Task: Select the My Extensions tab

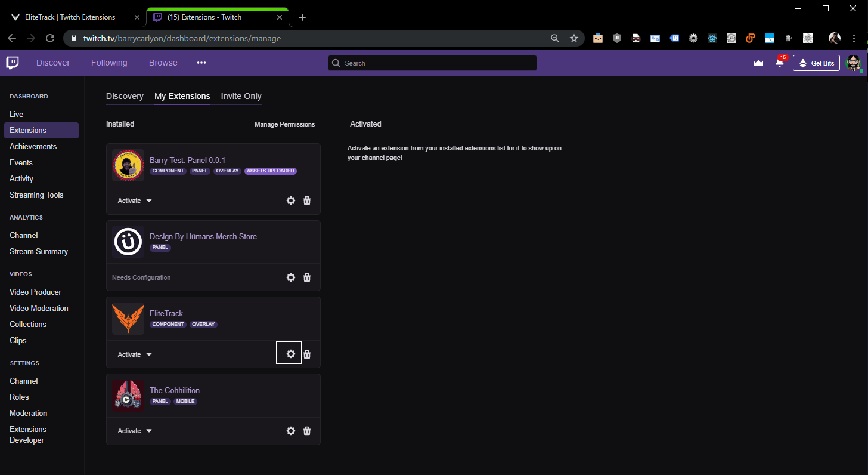Action: (x=182, y=96)
